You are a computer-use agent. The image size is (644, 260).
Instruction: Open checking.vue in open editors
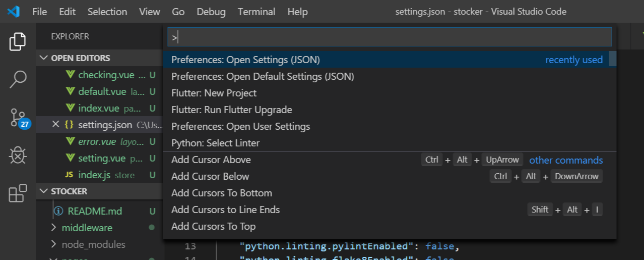point(100,75)
